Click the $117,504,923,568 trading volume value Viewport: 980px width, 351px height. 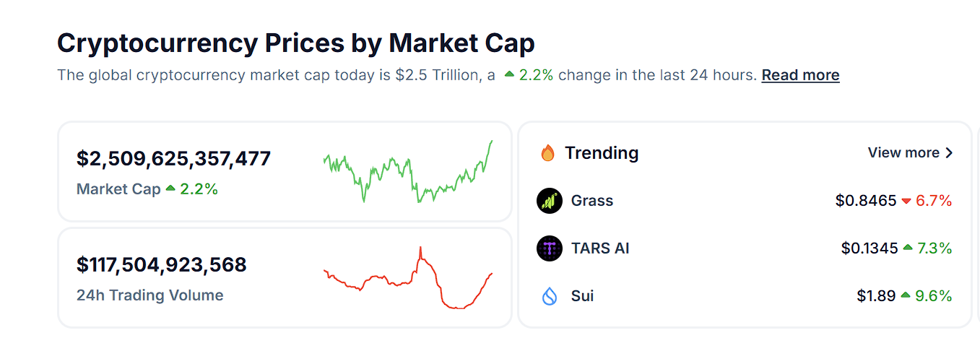[x=162, y=265]
